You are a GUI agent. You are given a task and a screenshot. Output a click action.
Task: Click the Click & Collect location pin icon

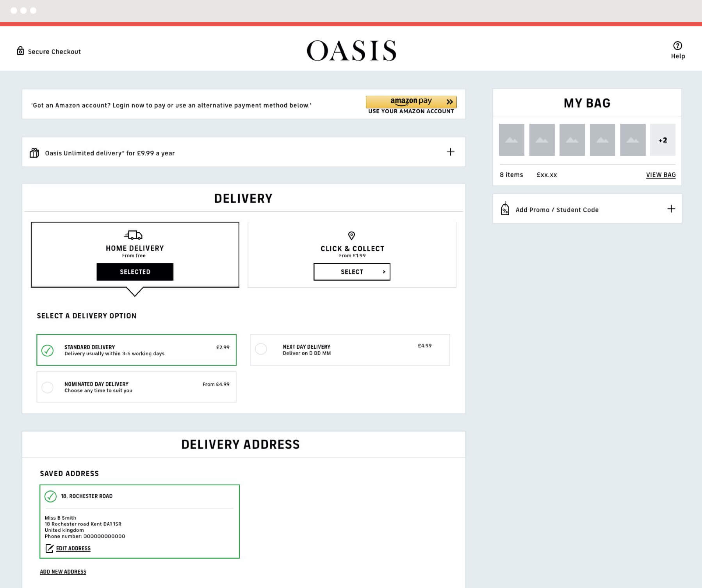pos(351,235)
